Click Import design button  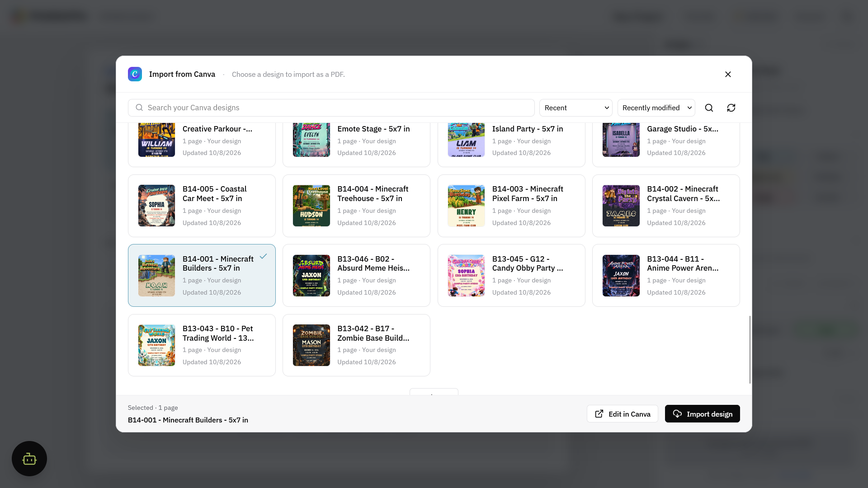[x=702, y=414]
